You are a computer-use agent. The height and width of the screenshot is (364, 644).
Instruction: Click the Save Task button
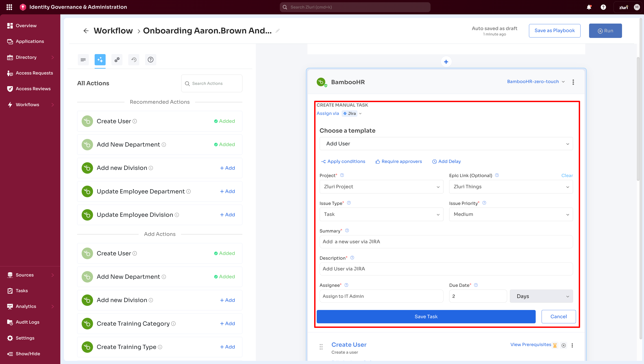[x=426, y=316]
